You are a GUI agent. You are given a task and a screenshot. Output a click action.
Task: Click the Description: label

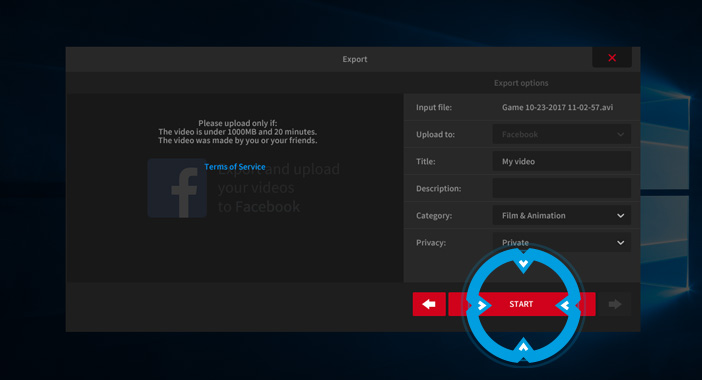(438, 188)
